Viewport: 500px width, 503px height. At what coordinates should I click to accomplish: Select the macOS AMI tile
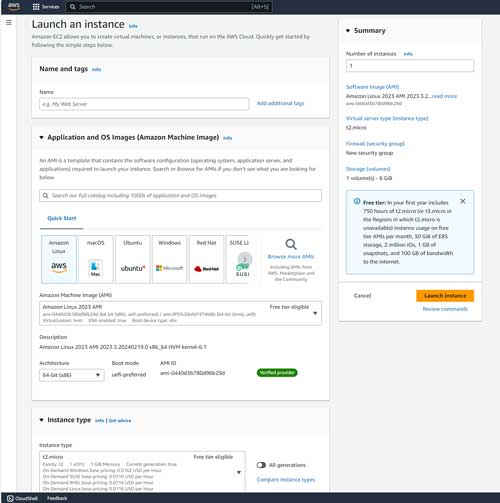pos(96,259)
